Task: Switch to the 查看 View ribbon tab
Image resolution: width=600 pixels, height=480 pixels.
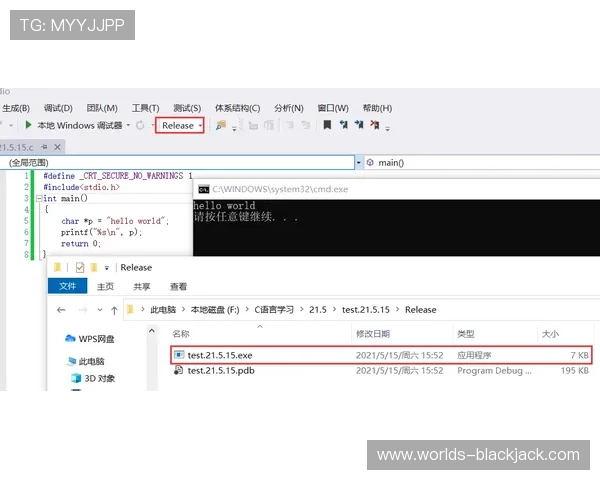Action: pos(178,287)
